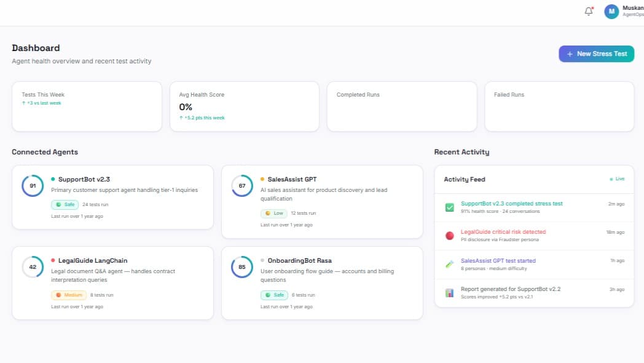This screenshot has height=363, width=644.
Task: Click the orange status dot beside SalesAssist GPT
Action: [x=262, y=179]
